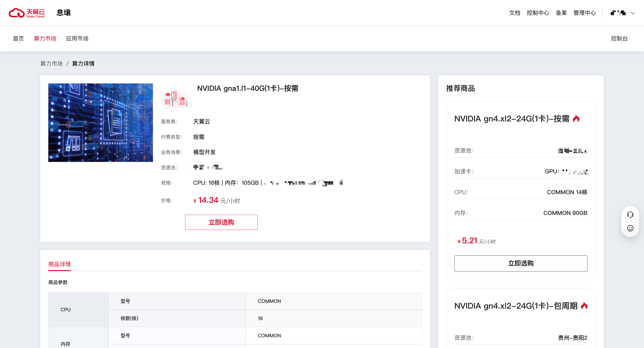Viewport: 644px width, 348px height.
Task: Click 立即选购 button on gn4.xl2-24G 按需 card
Action: point(521,263)
